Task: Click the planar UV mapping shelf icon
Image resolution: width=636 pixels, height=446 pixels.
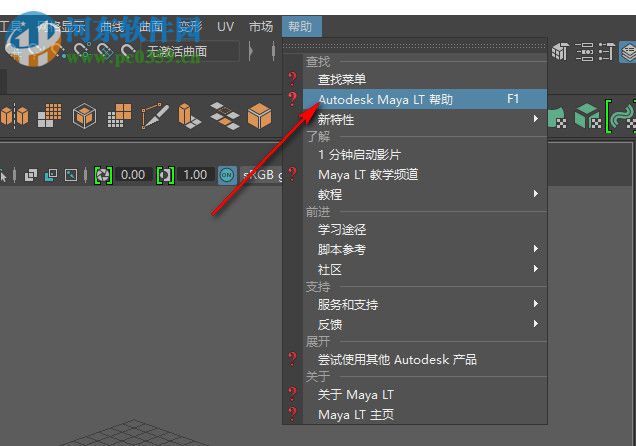Action: click(x=558, y=117)
